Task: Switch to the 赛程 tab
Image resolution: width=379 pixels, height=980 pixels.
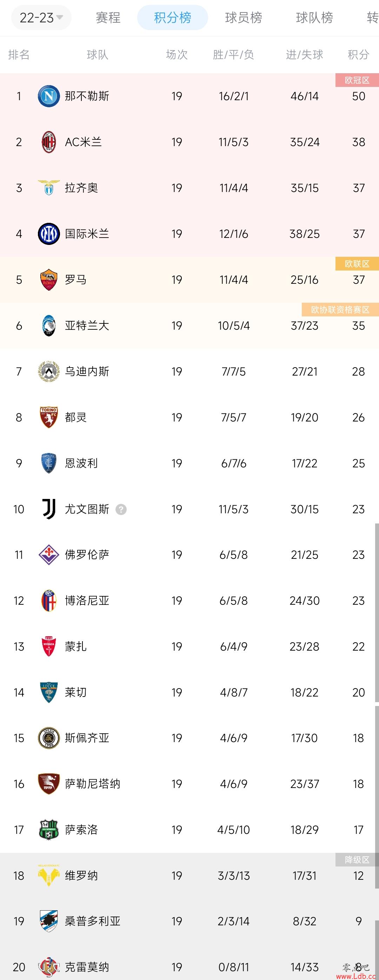Action: coord(108,18)
